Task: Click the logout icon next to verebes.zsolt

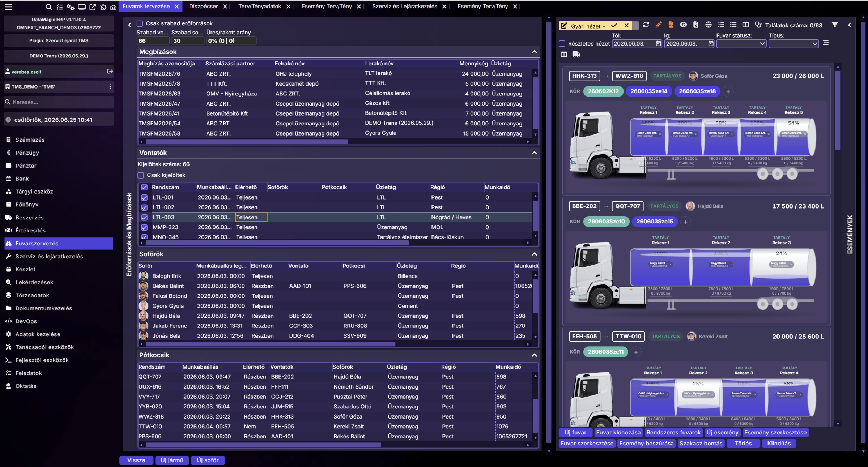Action: (110, 71)
